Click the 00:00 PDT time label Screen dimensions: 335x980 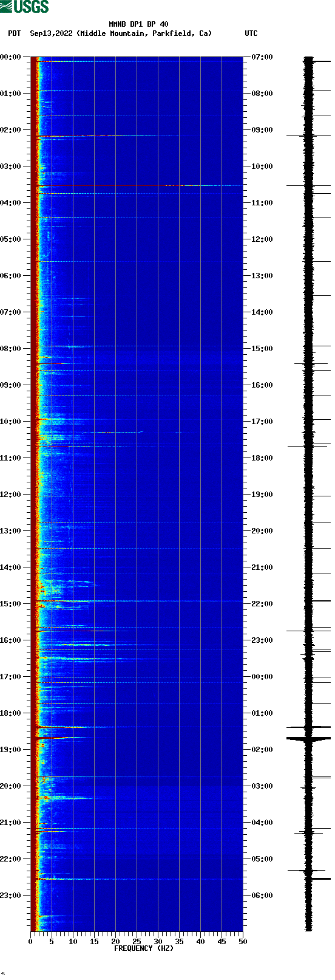pyautogui.click(x=11, y=57)
